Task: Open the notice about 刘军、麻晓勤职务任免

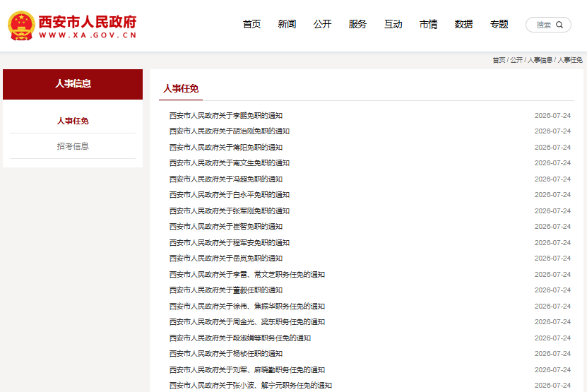Action: pos(247,370)
